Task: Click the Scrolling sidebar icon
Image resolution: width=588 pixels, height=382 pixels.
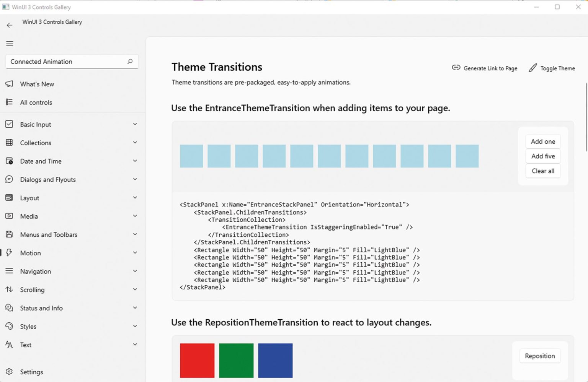Action: (x=9, y=289)
